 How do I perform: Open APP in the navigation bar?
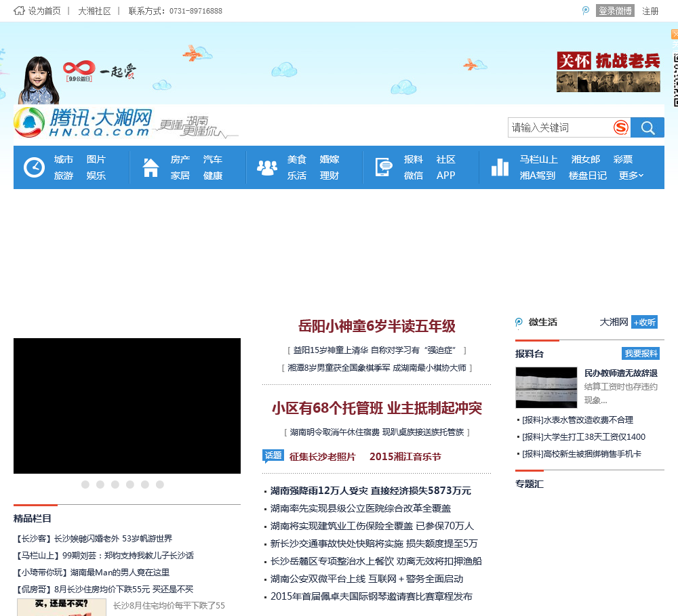click(446, 176)
